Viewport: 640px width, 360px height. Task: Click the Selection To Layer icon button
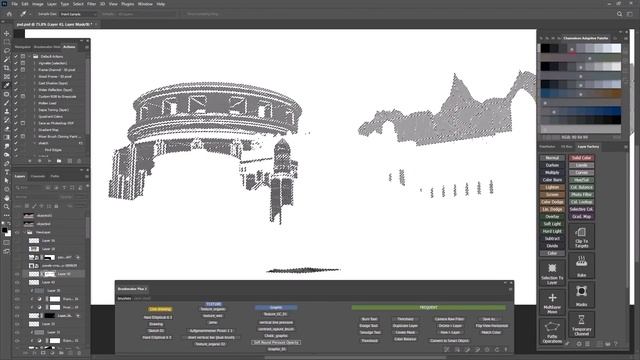point(552,273)
